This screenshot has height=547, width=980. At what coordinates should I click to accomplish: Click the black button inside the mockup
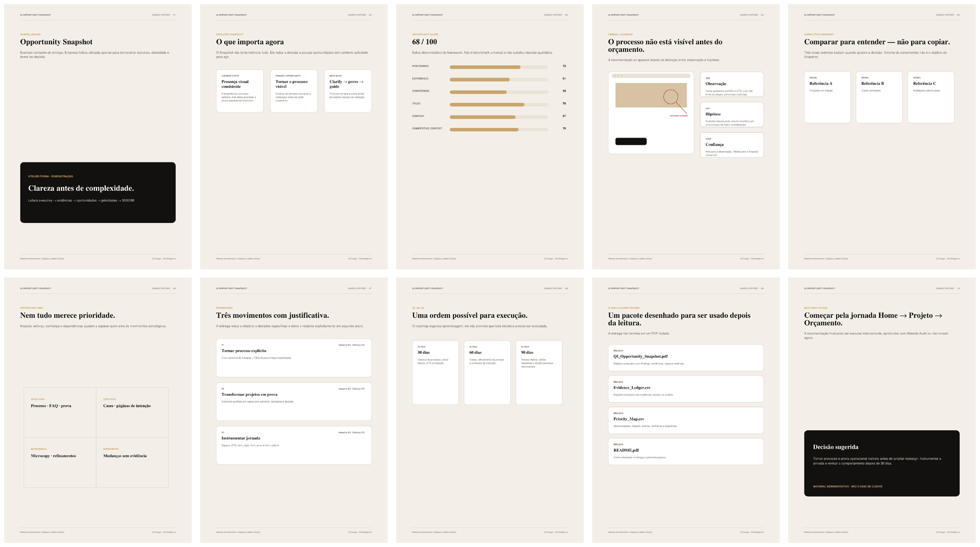pyautogui.click(x=631, y=141)
